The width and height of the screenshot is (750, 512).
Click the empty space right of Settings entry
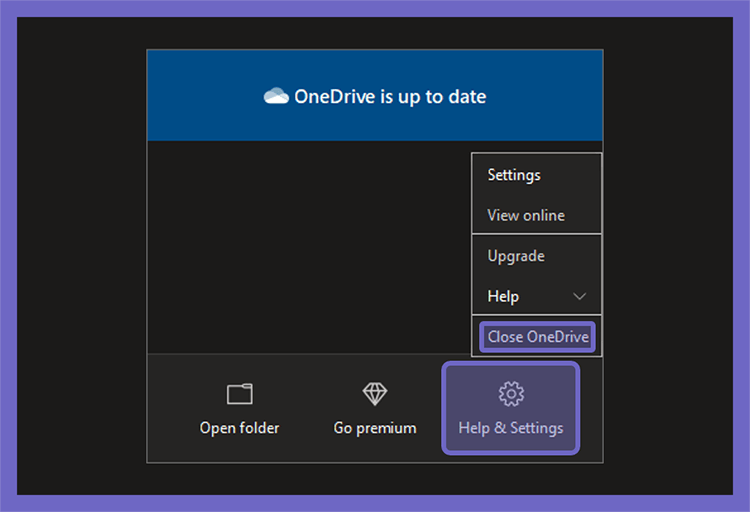click(571, 175)
